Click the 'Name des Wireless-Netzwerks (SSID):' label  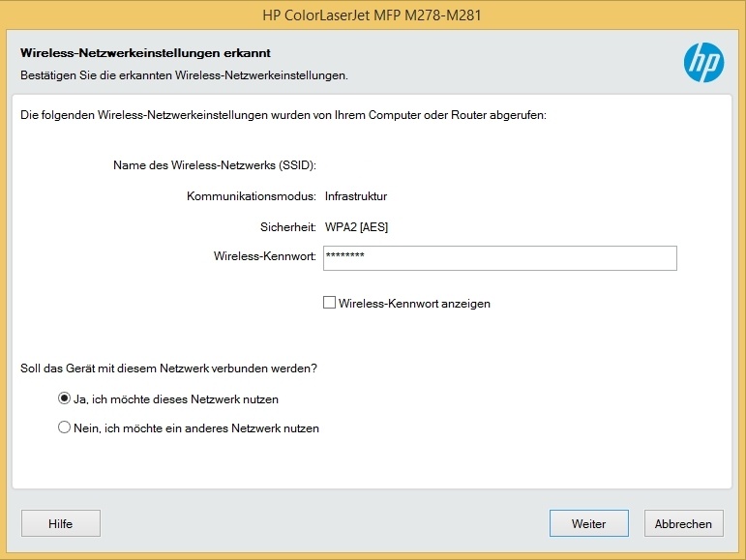(215, 165)
